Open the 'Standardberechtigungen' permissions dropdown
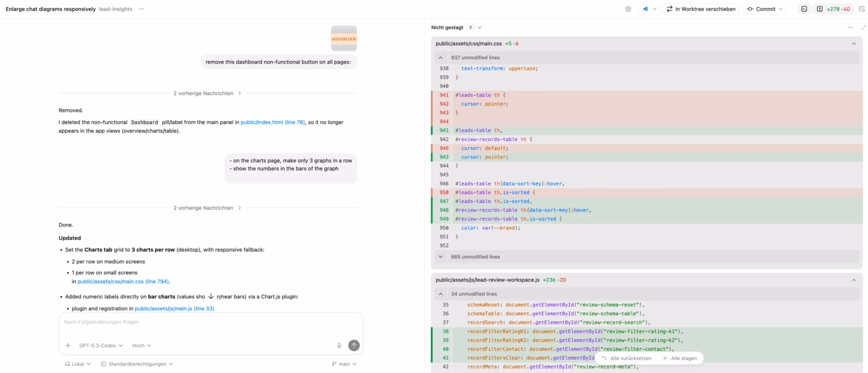868x373 pixels. (x=137, y=364)
